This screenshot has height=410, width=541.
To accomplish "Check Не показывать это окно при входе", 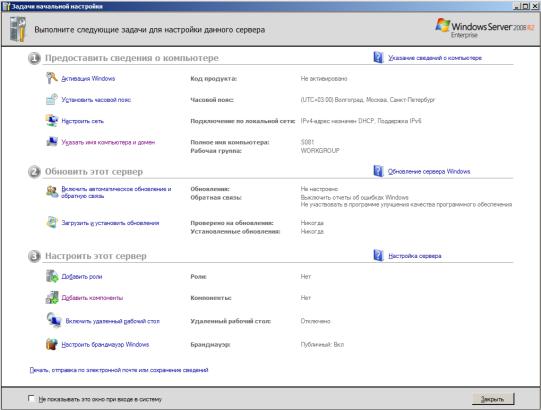I will tap(31, 399).
